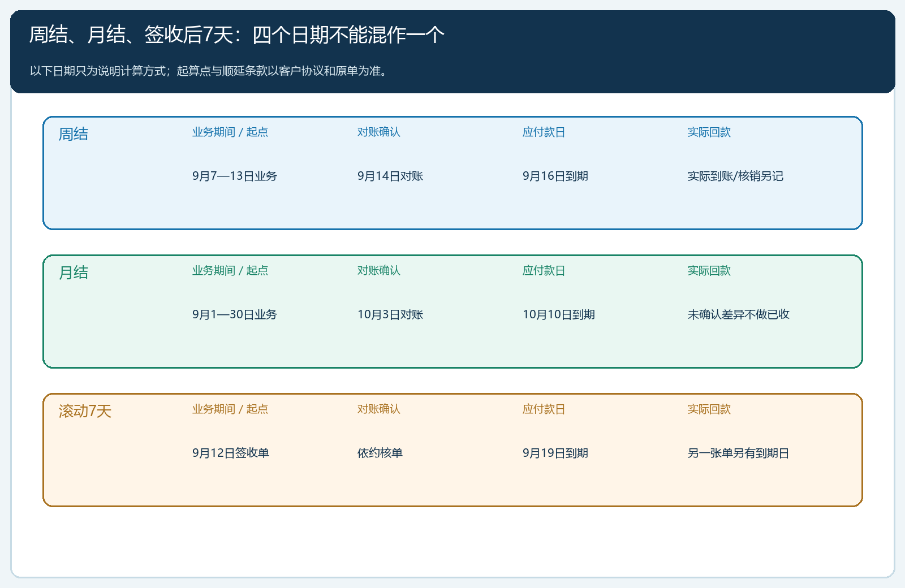Select the subtitle 以下日期只为说明计算方式
Viewport: 905px width, 588px height.
click(x=98, y=71)
